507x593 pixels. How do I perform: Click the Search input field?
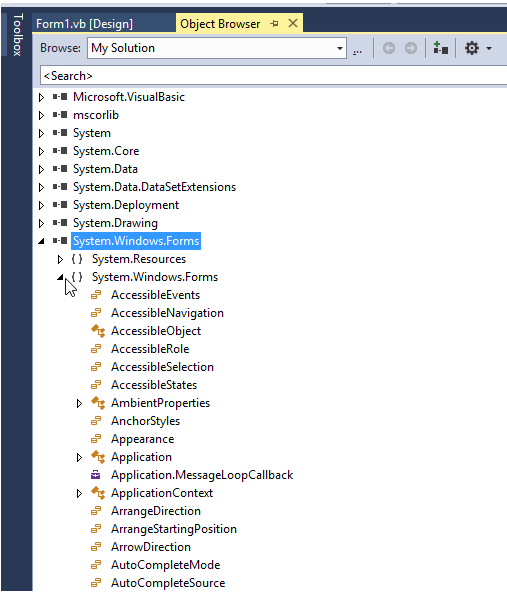[273, 76]
